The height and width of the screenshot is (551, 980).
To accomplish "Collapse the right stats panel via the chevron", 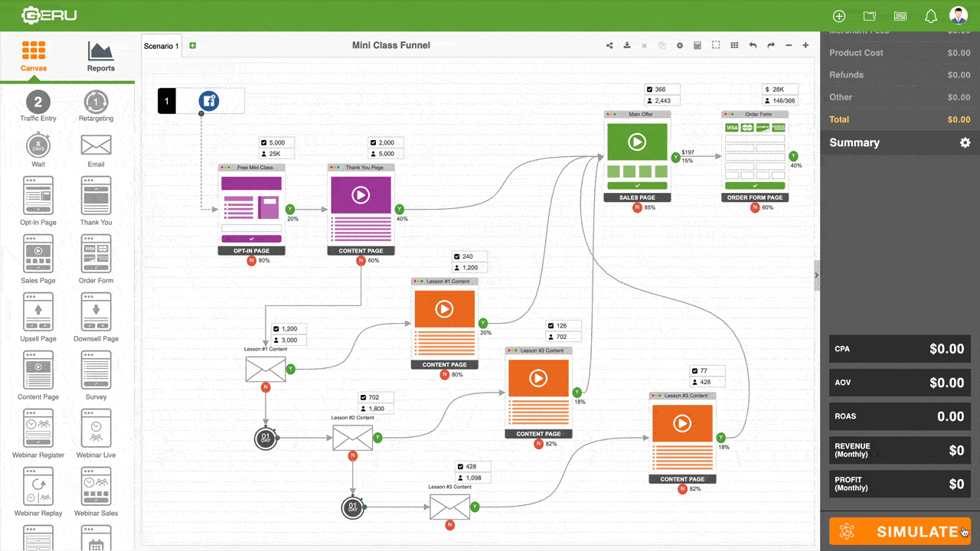I will [x=816, y=275].
